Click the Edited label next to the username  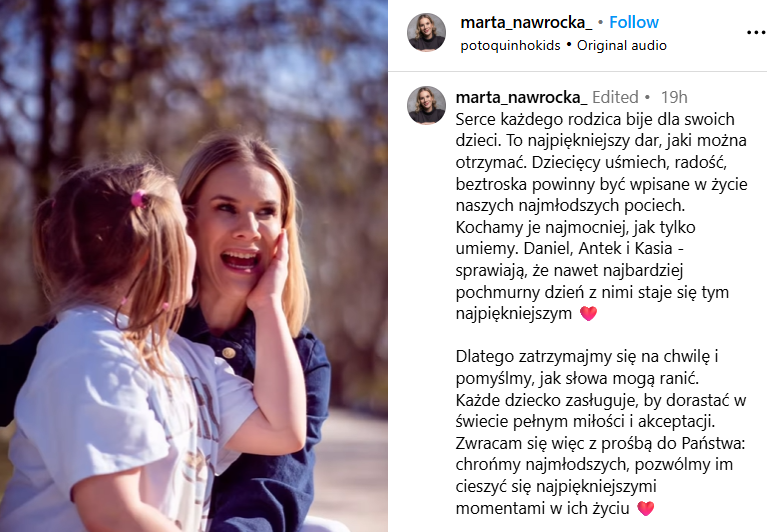(x=615, y=97)
